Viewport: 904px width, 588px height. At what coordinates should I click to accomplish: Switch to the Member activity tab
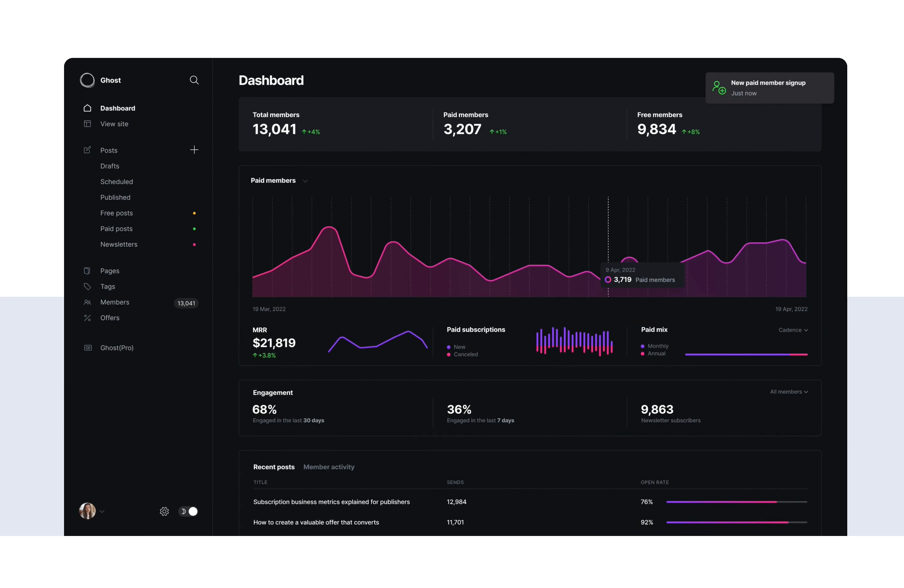click(329, 467)
